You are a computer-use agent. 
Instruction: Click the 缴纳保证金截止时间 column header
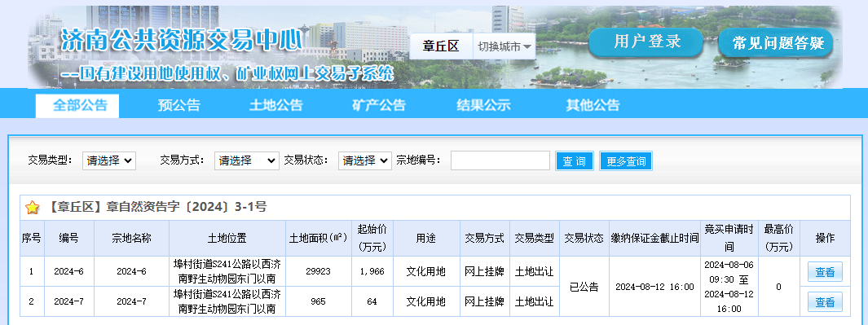coord(654,238)
